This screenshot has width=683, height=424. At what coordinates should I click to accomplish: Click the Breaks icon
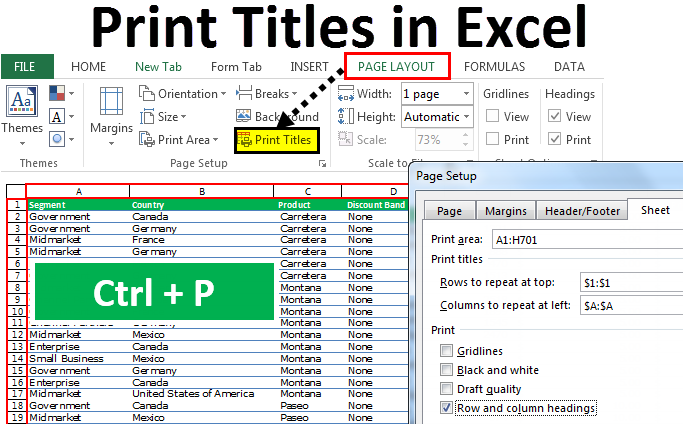(244, 93)
